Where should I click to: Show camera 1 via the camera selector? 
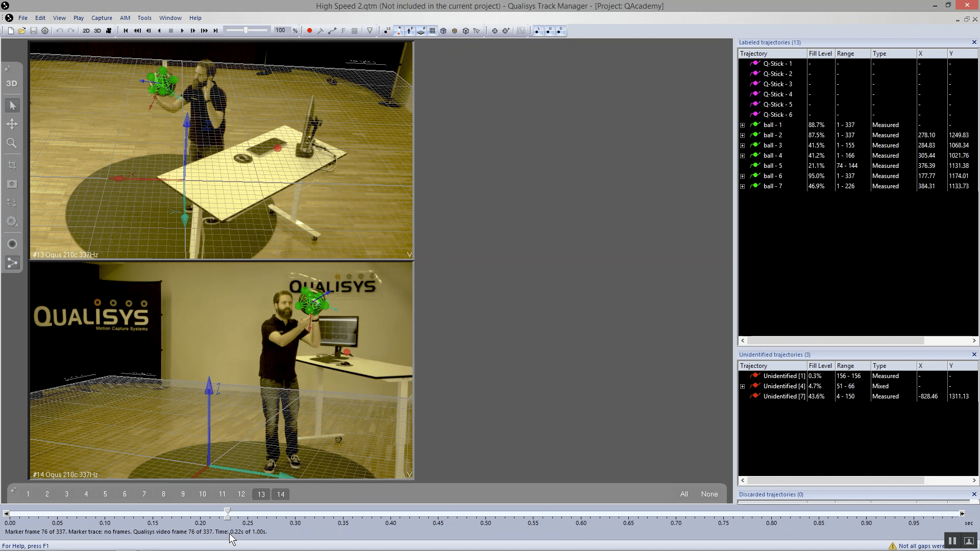[x=28, y=494]
